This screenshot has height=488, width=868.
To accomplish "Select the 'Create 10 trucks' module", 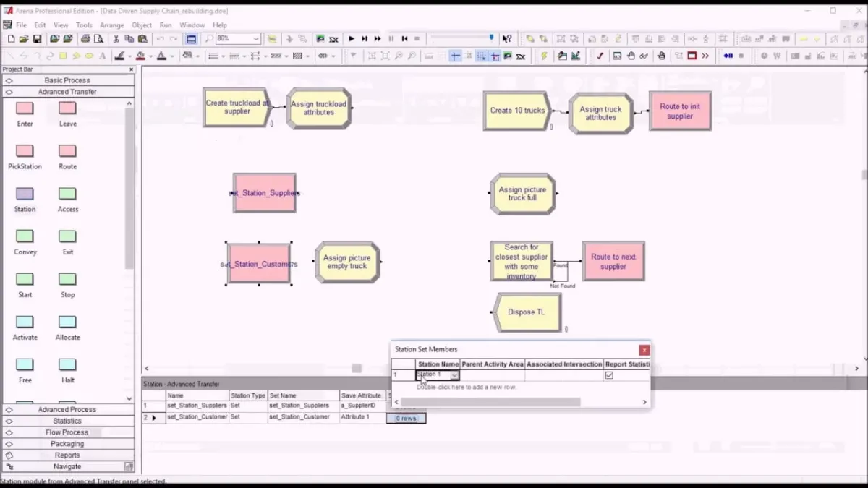I will pos(517,111).
